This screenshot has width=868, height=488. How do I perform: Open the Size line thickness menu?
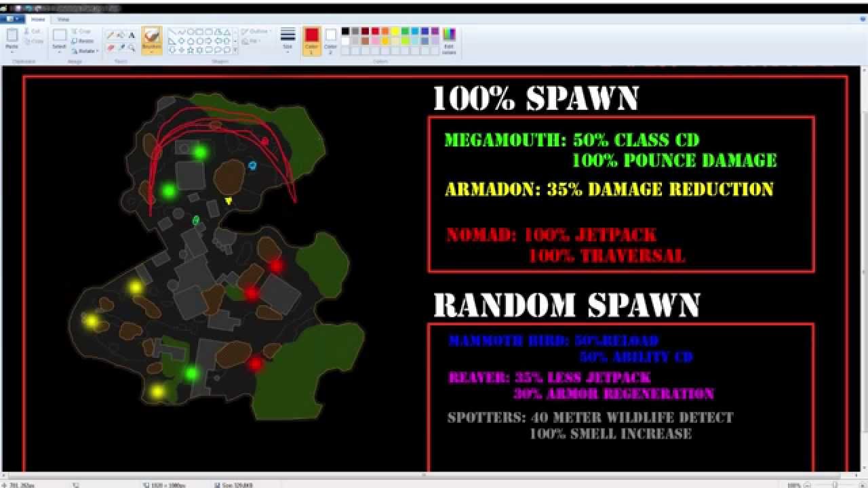(x=288, y=41)
